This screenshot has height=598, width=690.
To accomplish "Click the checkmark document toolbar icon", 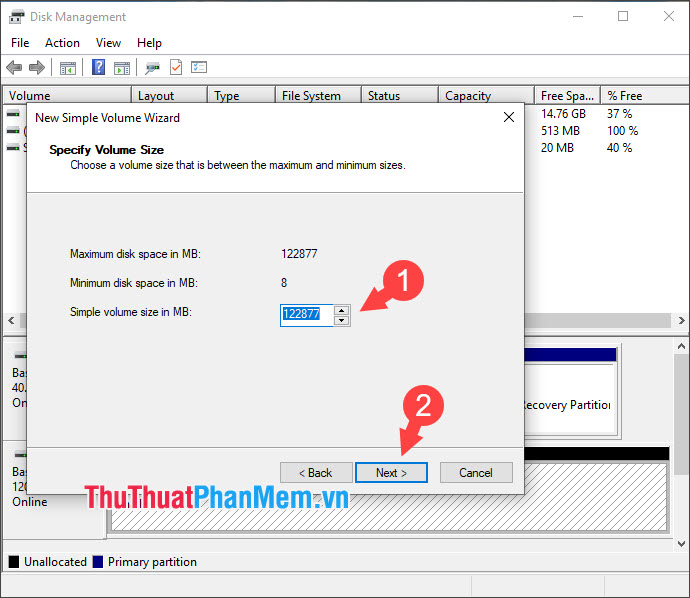I will (176, 67).
